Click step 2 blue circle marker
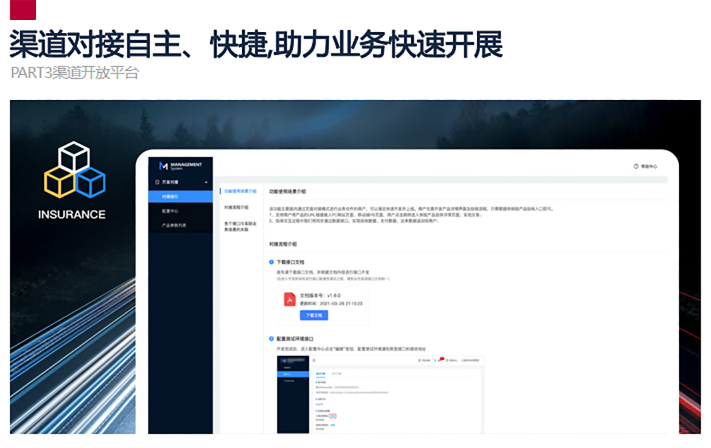Image resolution: width=711 pixels, height=448 pixels. click(x=271, y=339)
